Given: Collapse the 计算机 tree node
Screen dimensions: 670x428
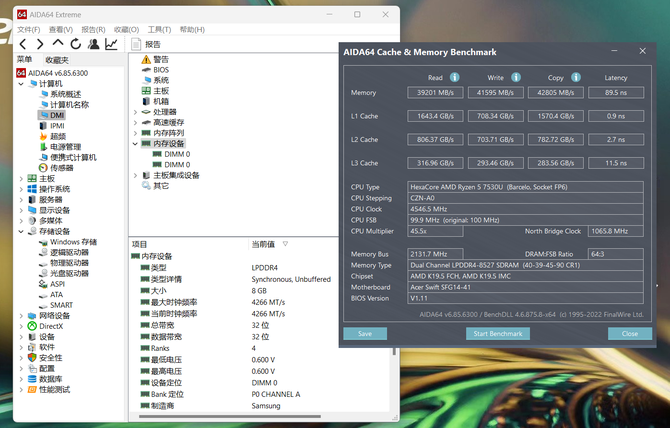Looking at the screenshot, I should pos(21,84).
